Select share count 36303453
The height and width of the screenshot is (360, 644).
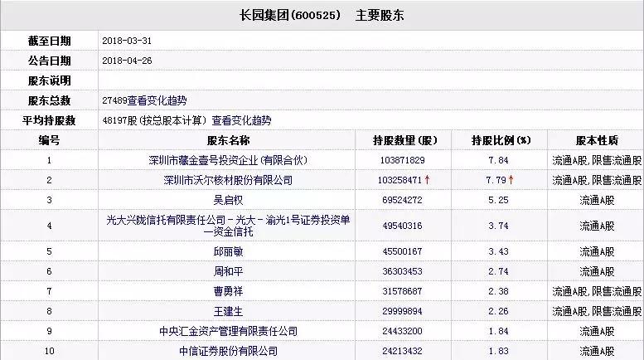pyautogui.click(x=403, y=271)
